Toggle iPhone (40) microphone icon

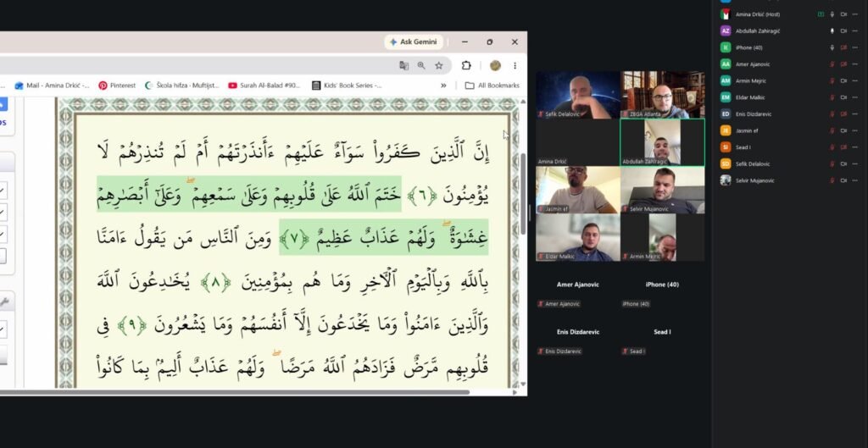(x=832, y=47)
